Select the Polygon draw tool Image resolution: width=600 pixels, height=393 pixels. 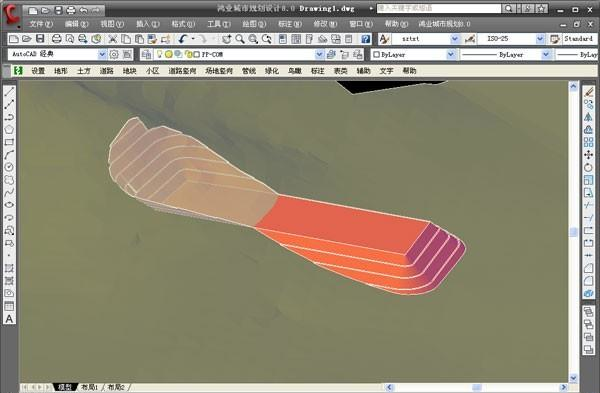pyautogui.click(x=9, y=129)
